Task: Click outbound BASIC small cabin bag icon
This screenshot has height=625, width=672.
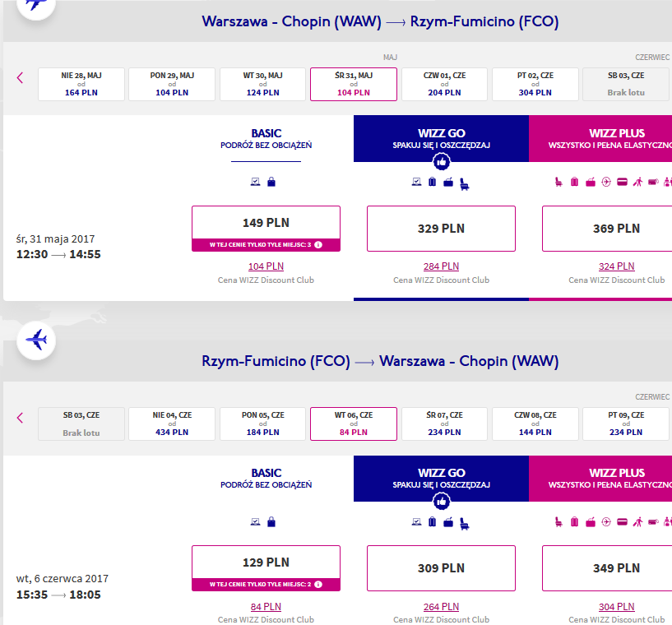Action: pos(271,182)
